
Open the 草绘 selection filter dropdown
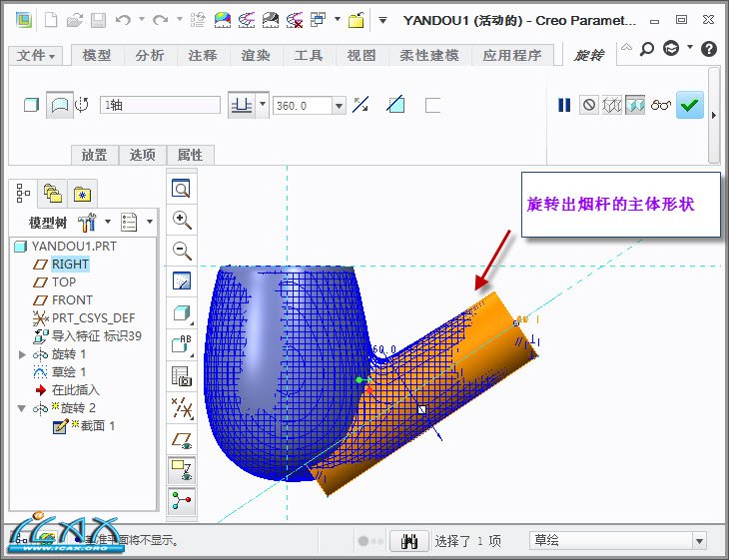pyautogui.click(x=699, y=541)
